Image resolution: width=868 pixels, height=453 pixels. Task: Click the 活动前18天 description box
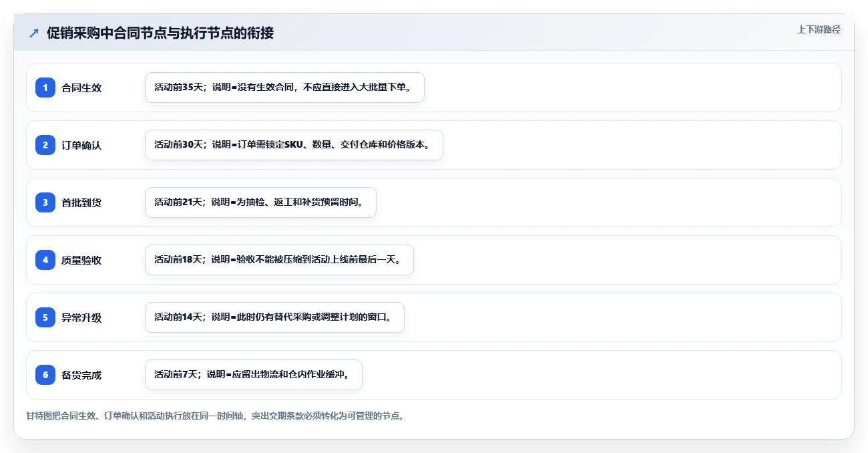(x=279, y=260)
